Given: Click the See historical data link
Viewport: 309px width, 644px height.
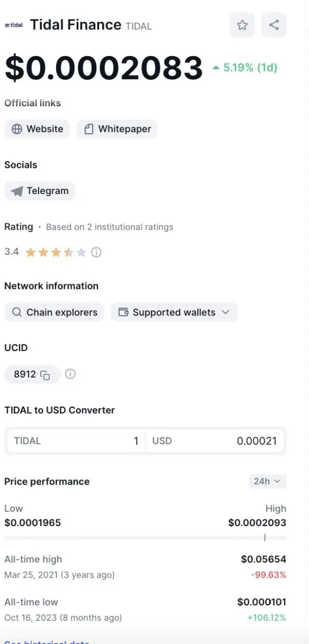Looking at the screenshot, I should point(46,642).
